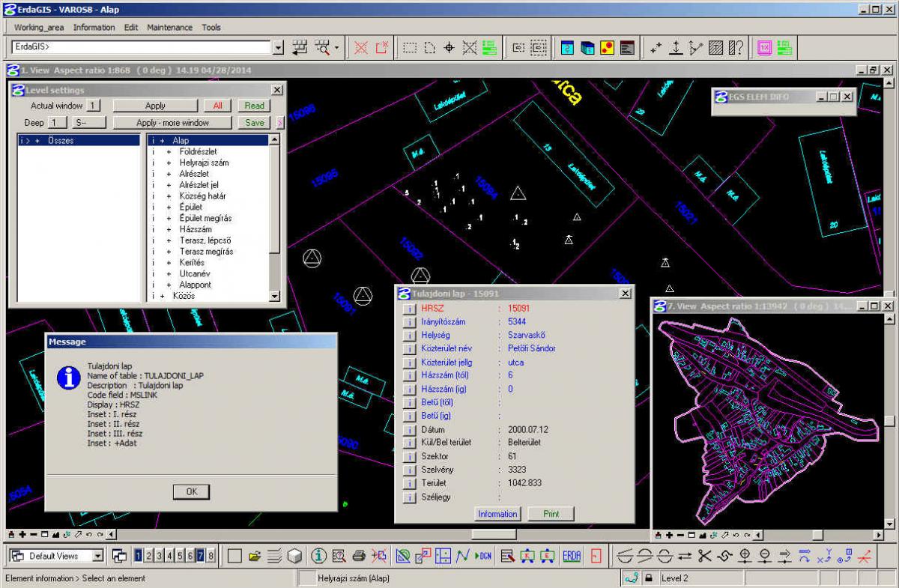899x588 pixels.
Task: Click Print in Tulajdoni lap window
Action: 551,514
